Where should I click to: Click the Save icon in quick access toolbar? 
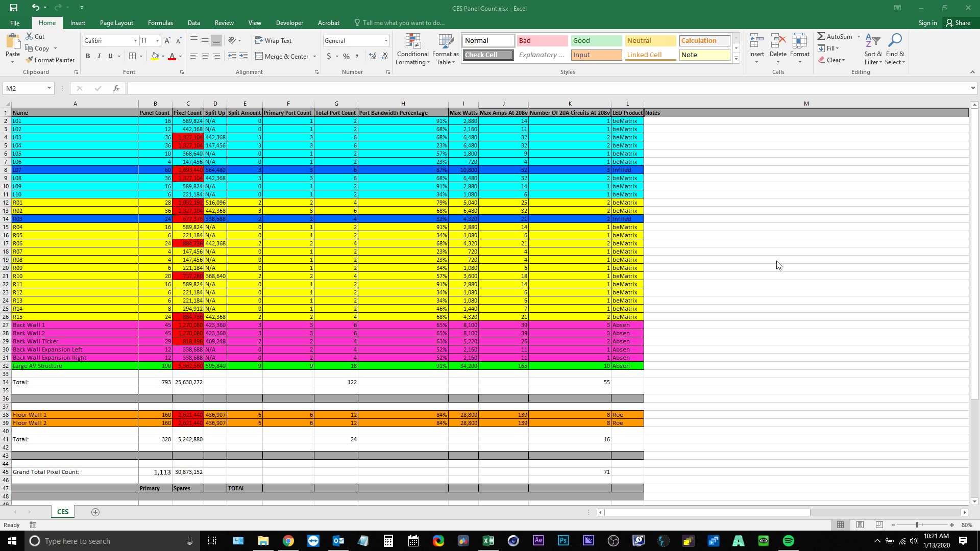[14, 8]
